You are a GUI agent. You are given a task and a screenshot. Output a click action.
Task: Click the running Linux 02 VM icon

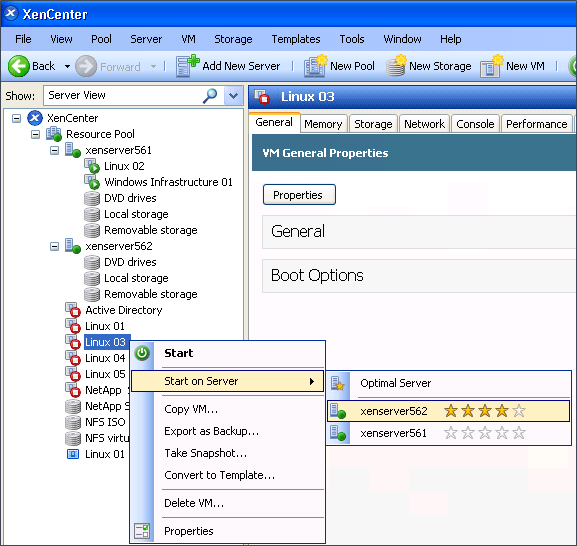tap(92, 166)
